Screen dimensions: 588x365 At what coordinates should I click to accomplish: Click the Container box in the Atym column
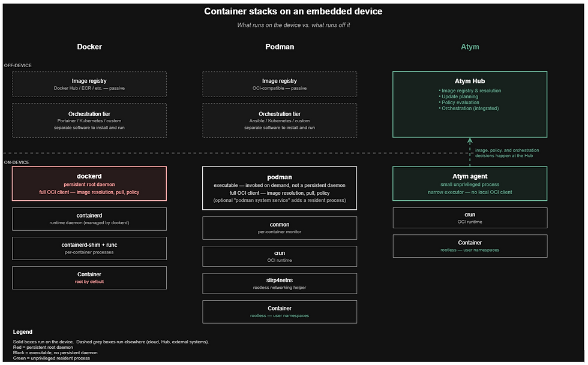click(470, 246)
